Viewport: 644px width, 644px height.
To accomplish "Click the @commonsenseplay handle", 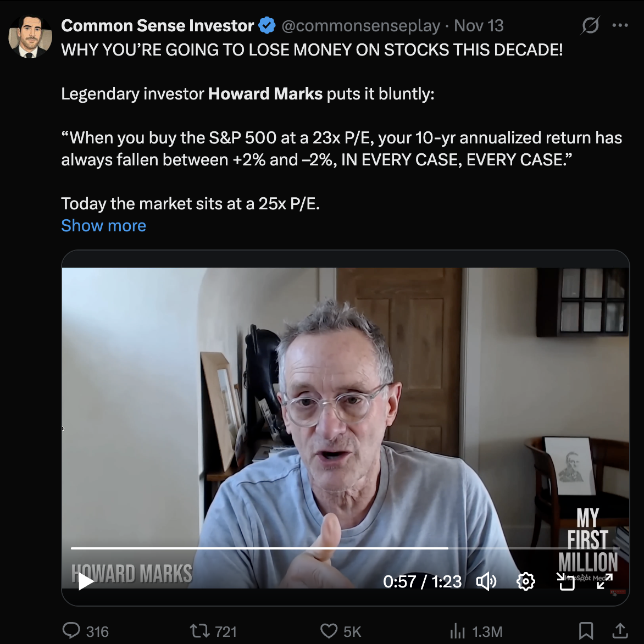I will point(360,25).
